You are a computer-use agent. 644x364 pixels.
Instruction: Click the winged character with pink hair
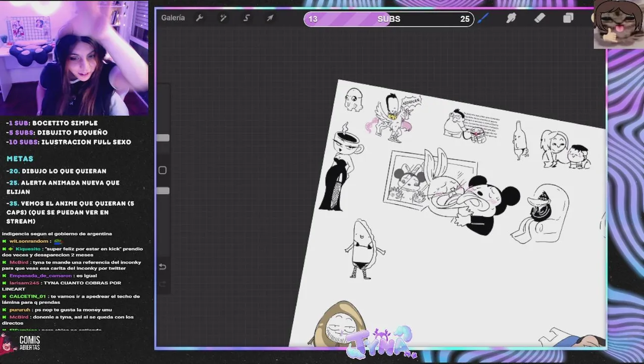coord(392,117)
